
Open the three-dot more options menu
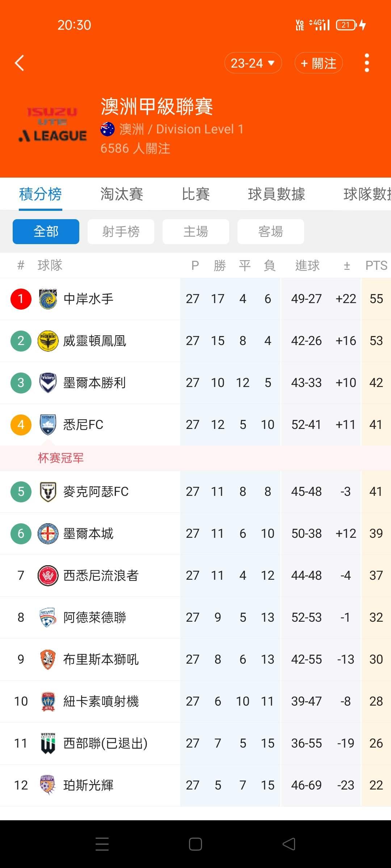(367, 63)
